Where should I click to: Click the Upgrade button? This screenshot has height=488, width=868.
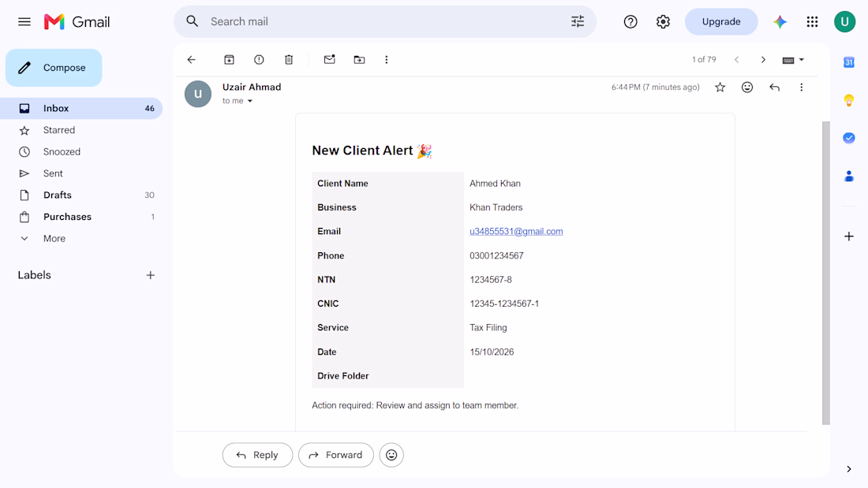(x=720, y=21)
